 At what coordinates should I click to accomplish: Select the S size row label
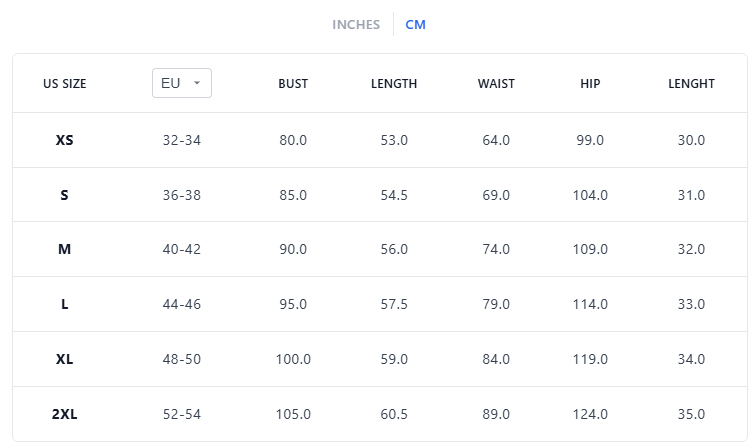[x=65, y=195]
